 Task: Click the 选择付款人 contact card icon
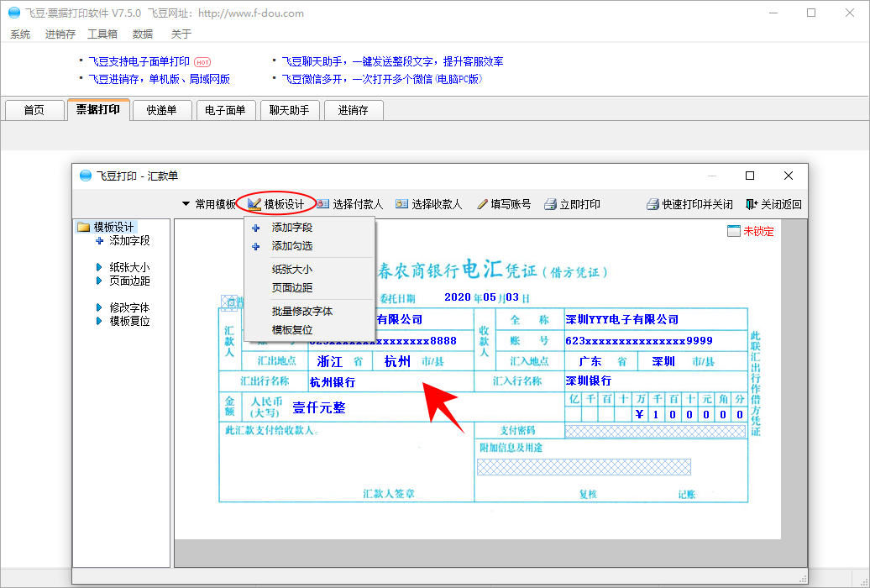point(323,204)
